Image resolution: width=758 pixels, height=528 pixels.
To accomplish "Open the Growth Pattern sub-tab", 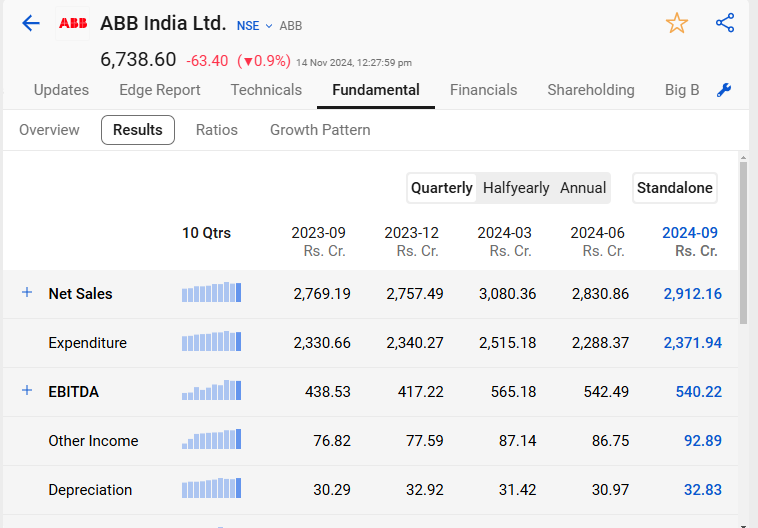I will coord(320,130).
